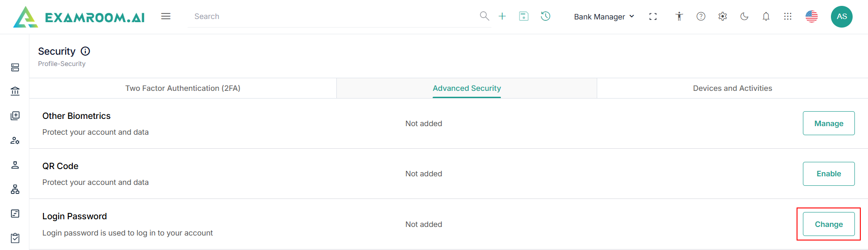Enter fullscreen mode
Screen dimensions: 868x250
pos(653,17)
